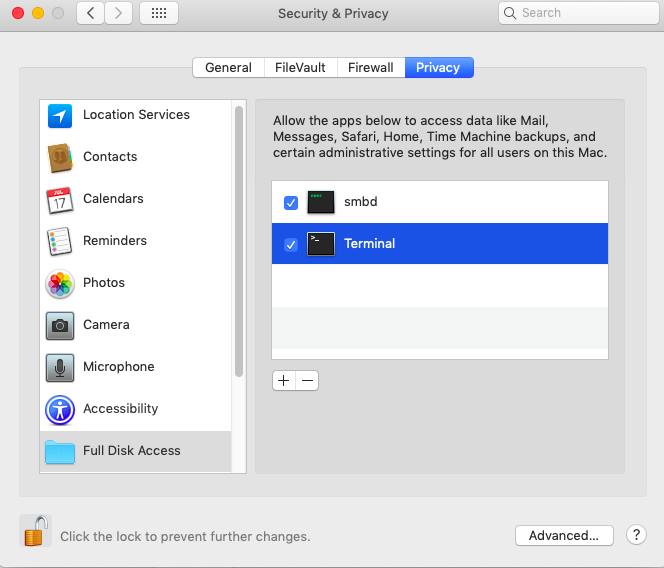Viewport: 664px width, 568px height.
Task: Open Accessibility privacy settings
Action: tap(120, 409)
